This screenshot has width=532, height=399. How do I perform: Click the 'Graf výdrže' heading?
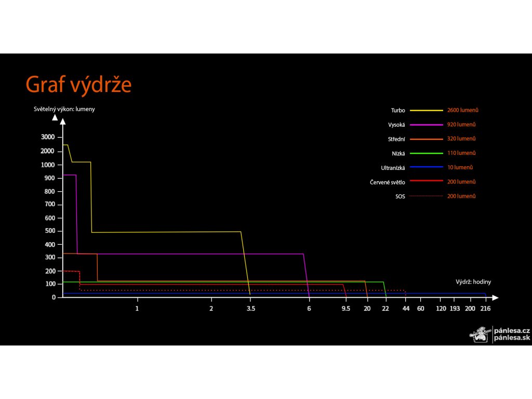pos(78,85)
